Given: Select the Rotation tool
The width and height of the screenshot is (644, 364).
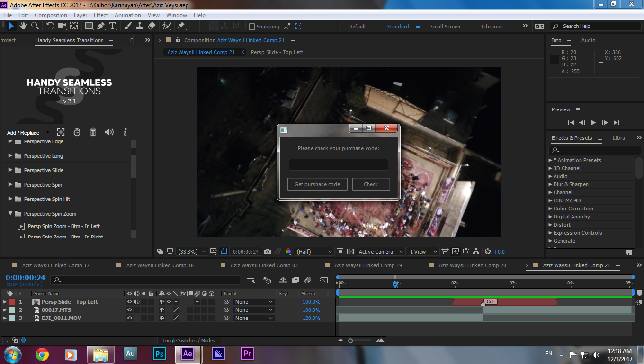Looking at the screenshot, I should 50,26.
